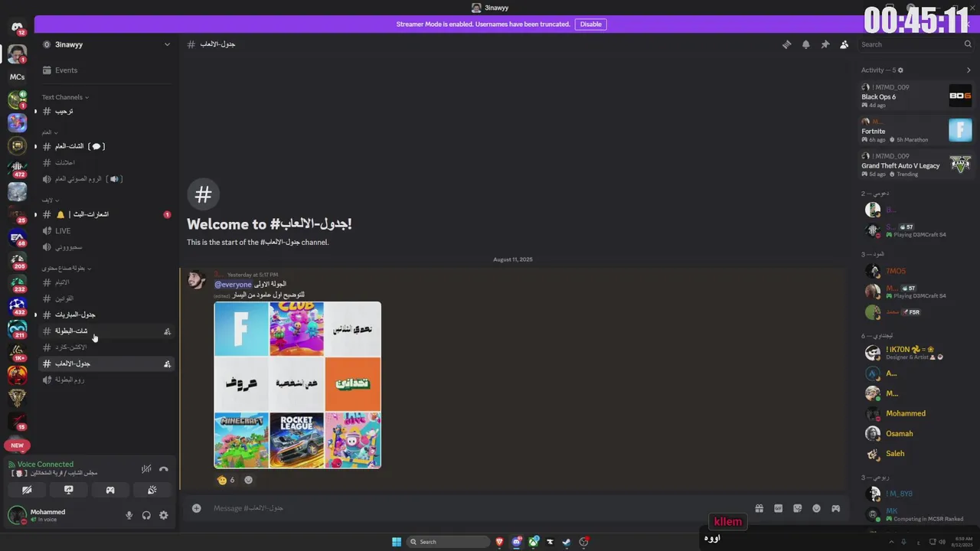Viewport: 980px width, 551px height.
Task: Open the 3inawyy server dropdown menu
Action: [106, 44]
